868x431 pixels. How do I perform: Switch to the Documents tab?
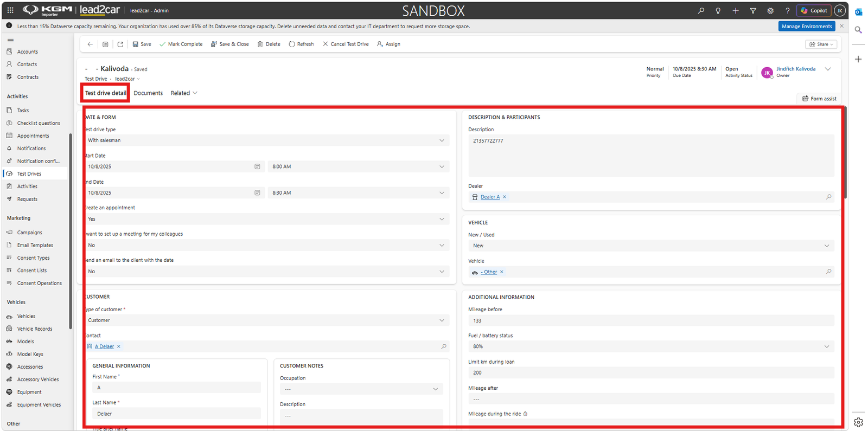point(148,93)
